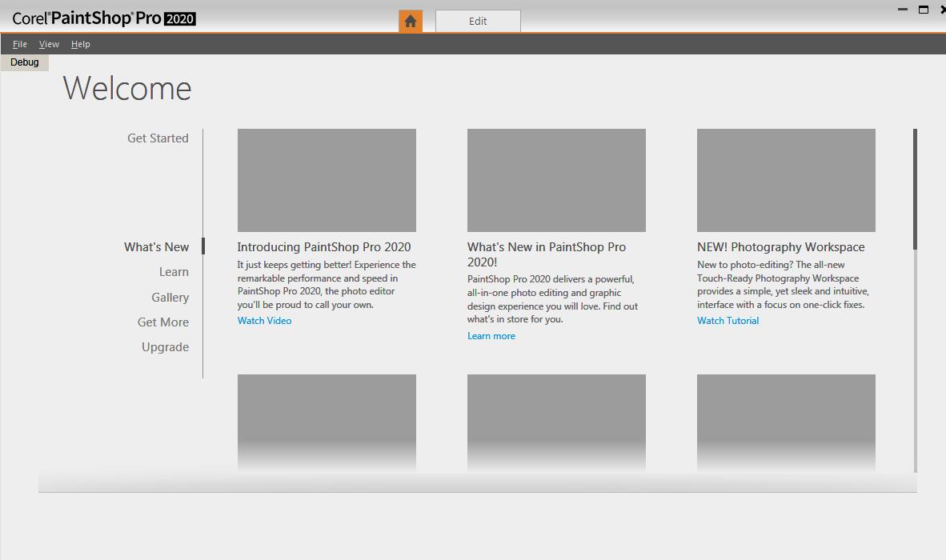Click the What's New in PaintShop Pro 2020! heading
This screenshot has width=946, height=560.
coord(547,254)
